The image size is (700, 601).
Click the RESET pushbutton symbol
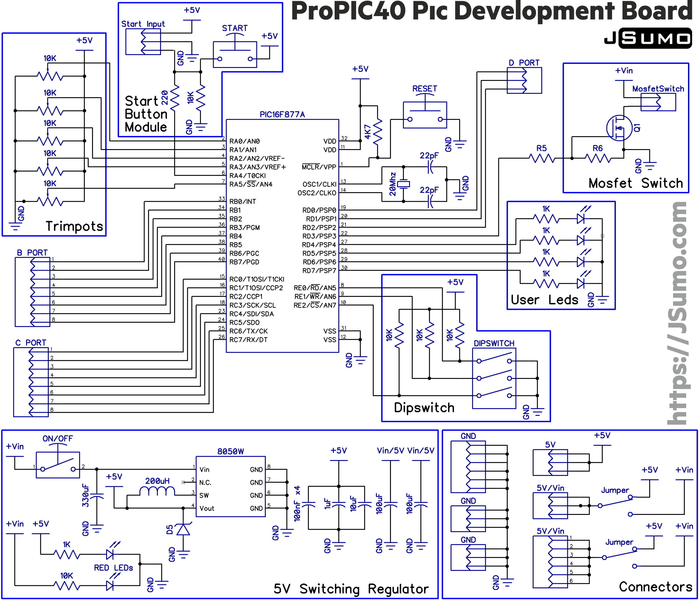(x=425, y=115)
